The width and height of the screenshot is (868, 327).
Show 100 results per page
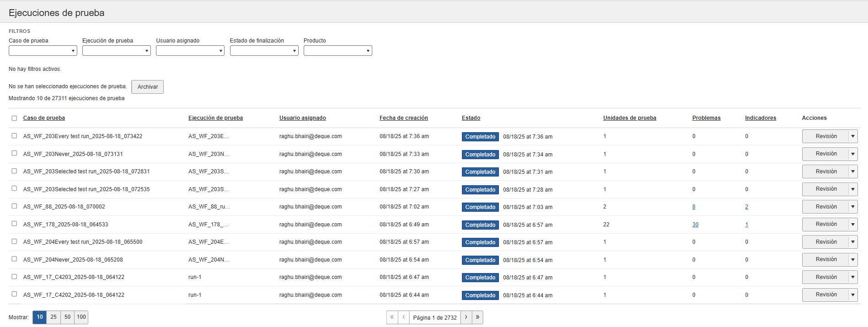tap(81, 317)
